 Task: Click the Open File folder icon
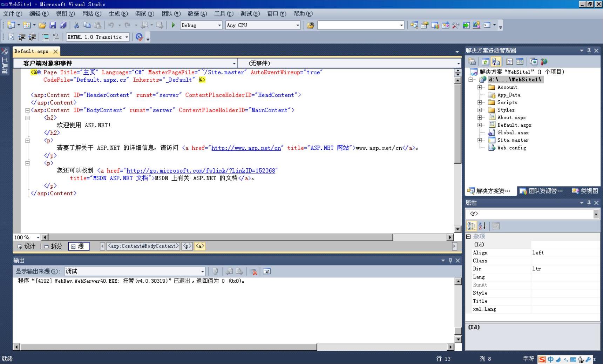[x=42, y=25]
